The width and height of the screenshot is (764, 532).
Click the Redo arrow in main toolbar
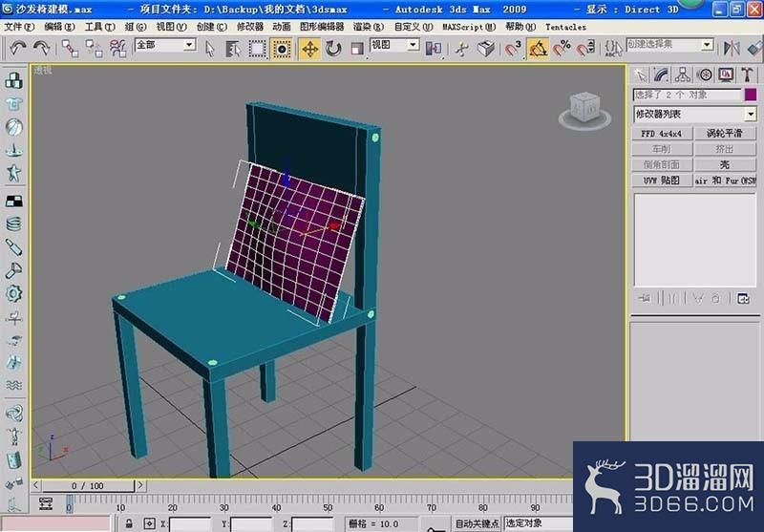pyautogui.click(x=42, y=48)
